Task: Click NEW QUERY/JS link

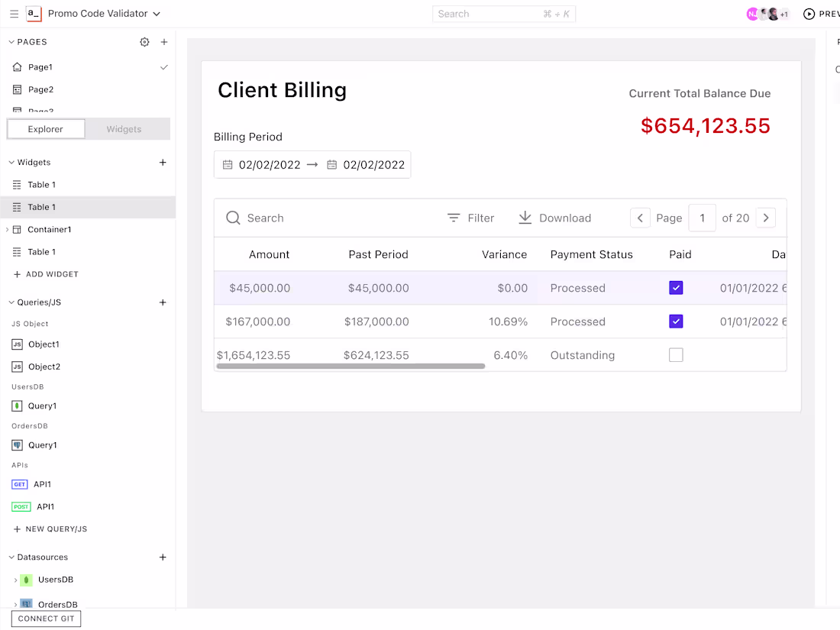Action: click(x=50, y=528)
